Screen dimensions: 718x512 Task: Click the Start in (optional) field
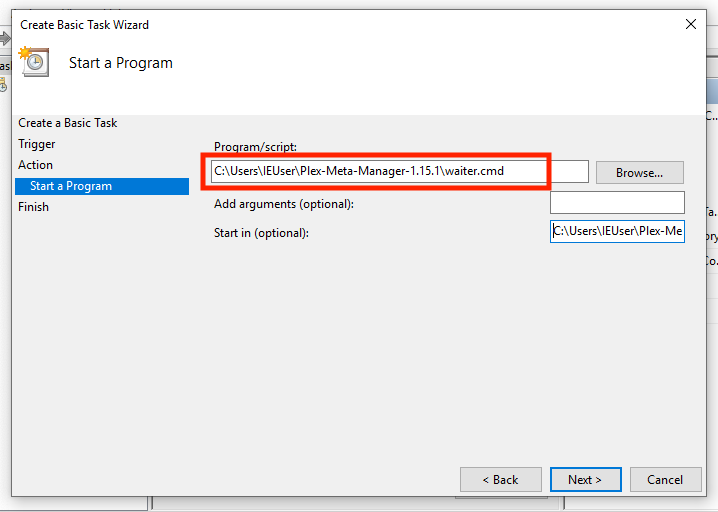pyautogui.click(x=617, y=231)
